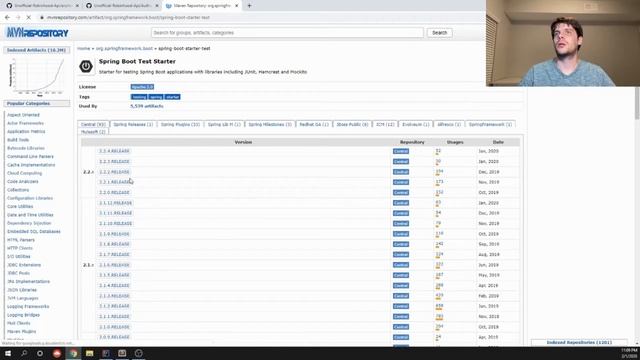The height and width of the screenshot is (360, 640).
Task: Open Windows search from the taskbar
Action: pos(24,353)
